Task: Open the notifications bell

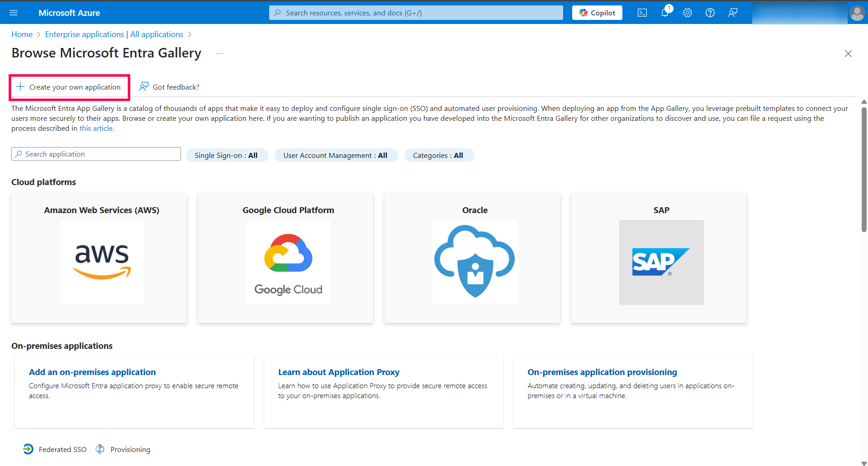Action: [664, 13]
